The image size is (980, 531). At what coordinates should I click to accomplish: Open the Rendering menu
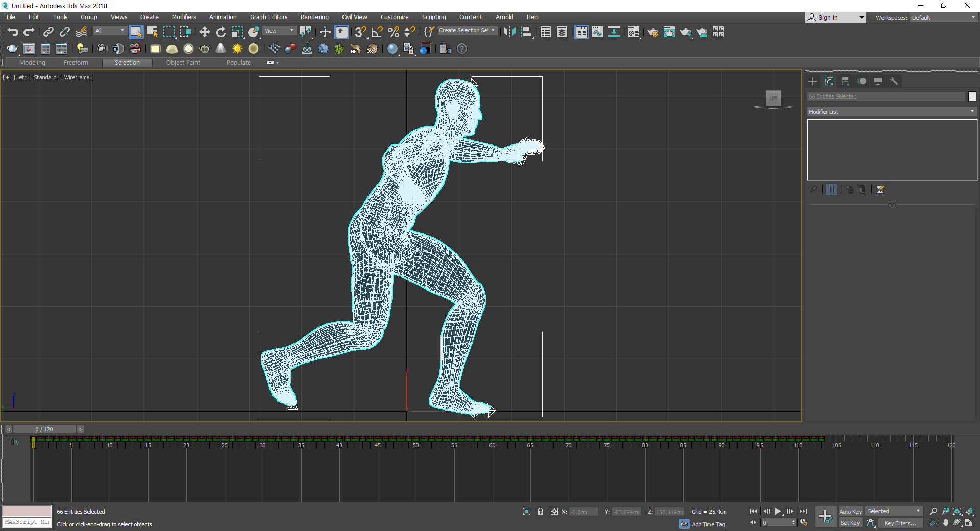click(314, 17)
